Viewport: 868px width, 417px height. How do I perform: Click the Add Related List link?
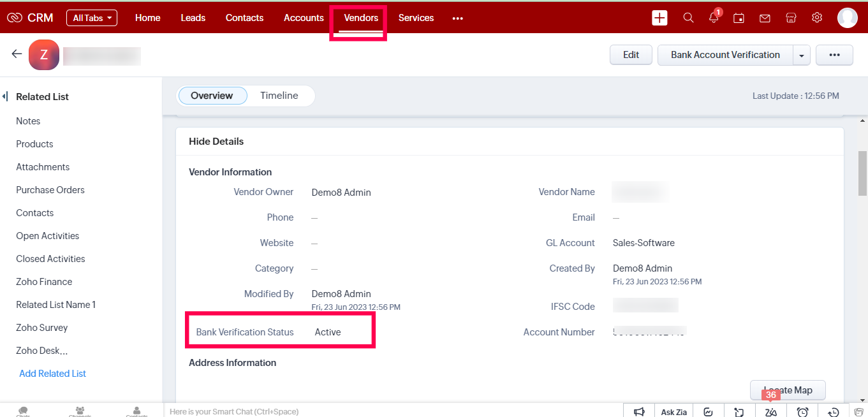click(x=52, y=374)
